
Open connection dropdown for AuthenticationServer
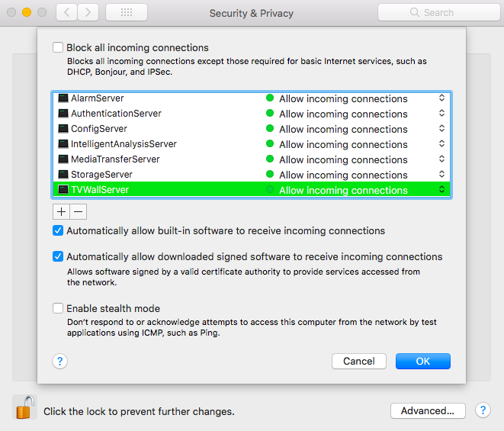[x=441, y=114]
